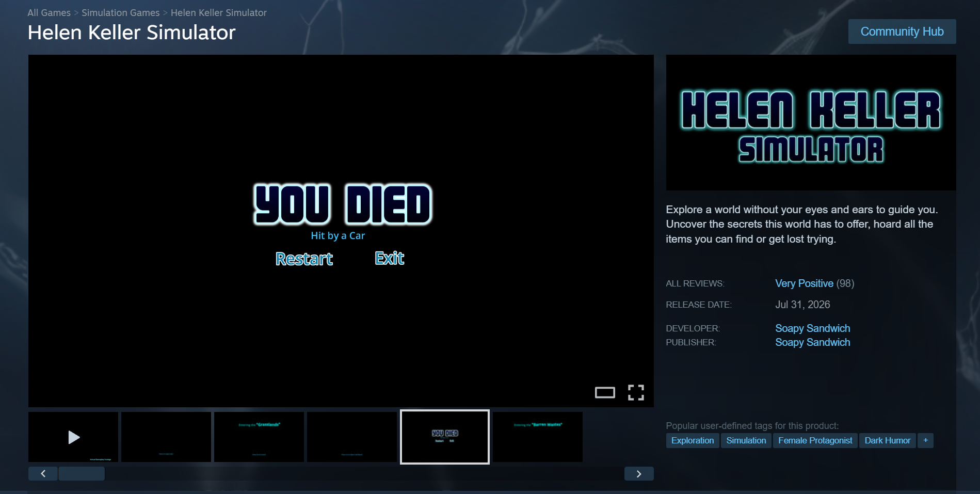The height and width of the screenshot is (494, 980).
Task: Open publisher Soapy Sandwich link
Action: coord(813,342)
